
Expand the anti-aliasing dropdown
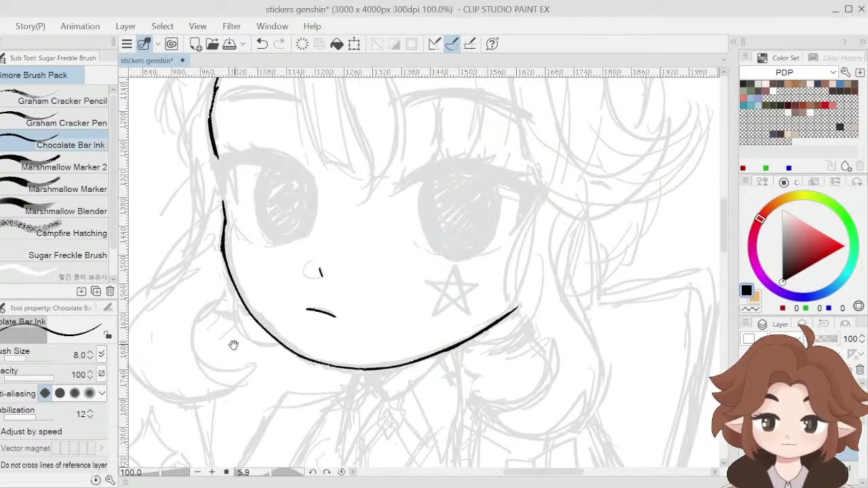(102, 393)
